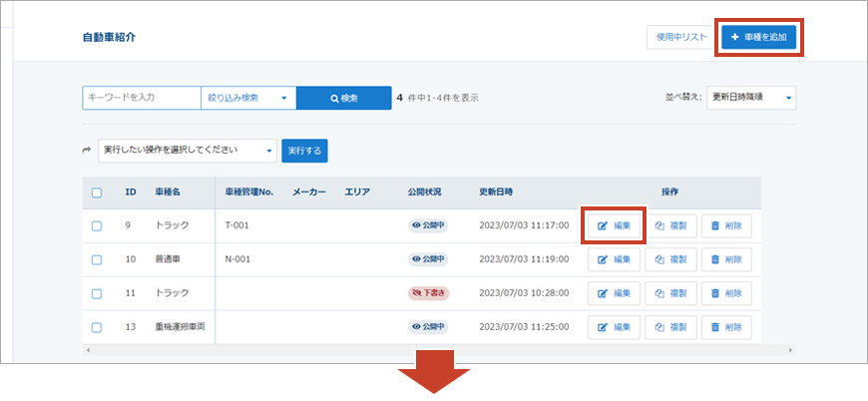Click the trash 削除 icon for ID 11
The image size is (868, 401).
[726, 293]
